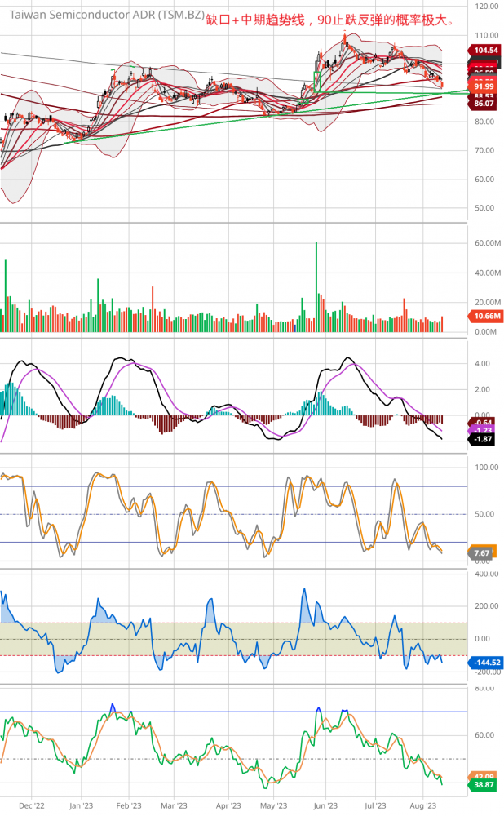The image size is (504, 816).
Task: Click the 91.99 current price label
Action: click(x=484, y=86)
